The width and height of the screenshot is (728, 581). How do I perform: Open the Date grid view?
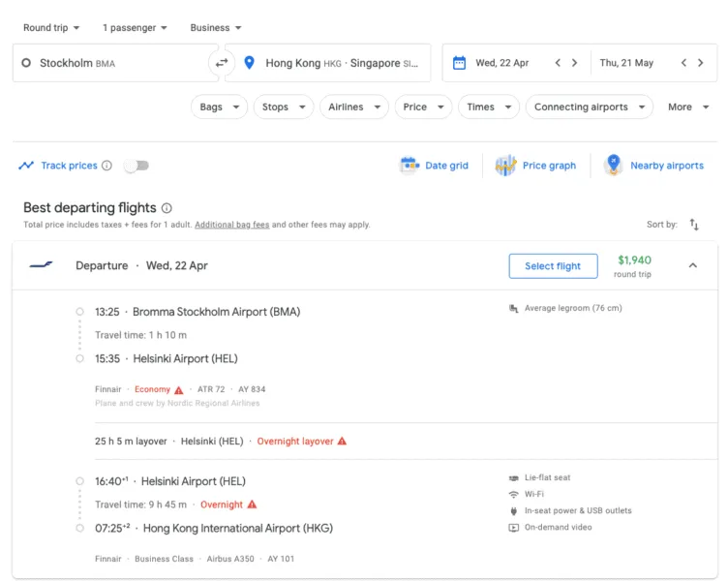434,166
